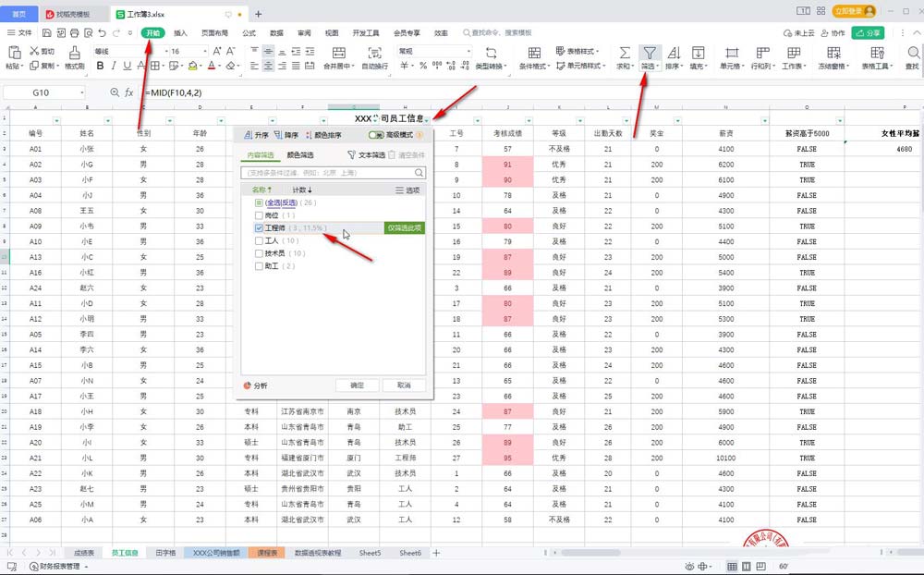The height and width of the screenshot is (575, 924).
Task: Click the 类型转换 type conversion icon
Action: 491,53
